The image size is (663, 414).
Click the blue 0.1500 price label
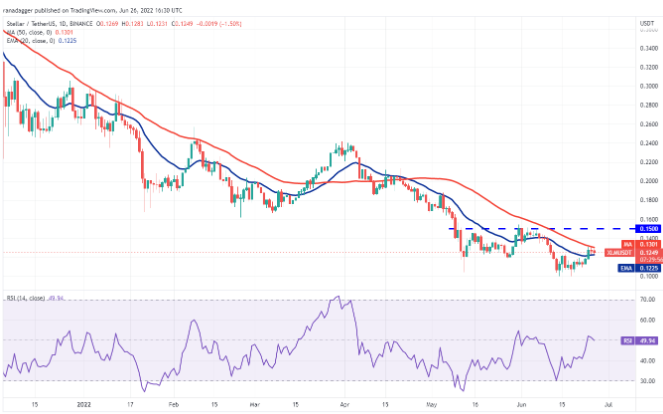point(648,229)
